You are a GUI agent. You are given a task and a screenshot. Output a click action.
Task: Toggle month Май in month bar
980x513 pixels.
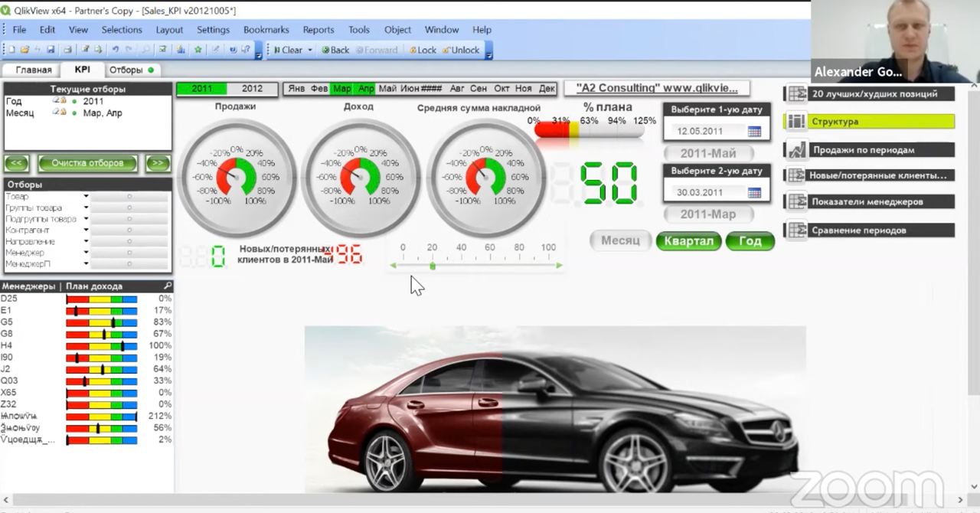pos(387,89)
